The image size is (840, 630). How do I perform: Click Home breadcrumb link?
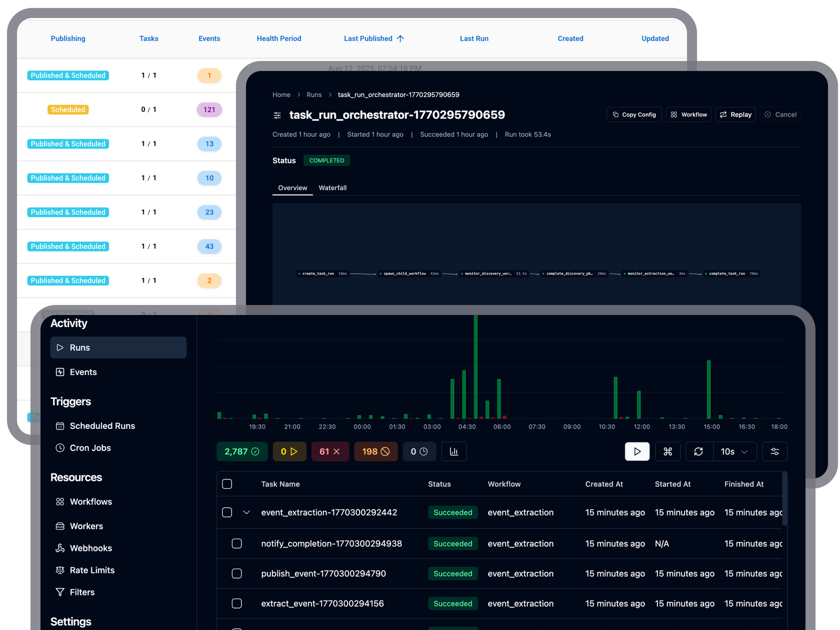281,95
